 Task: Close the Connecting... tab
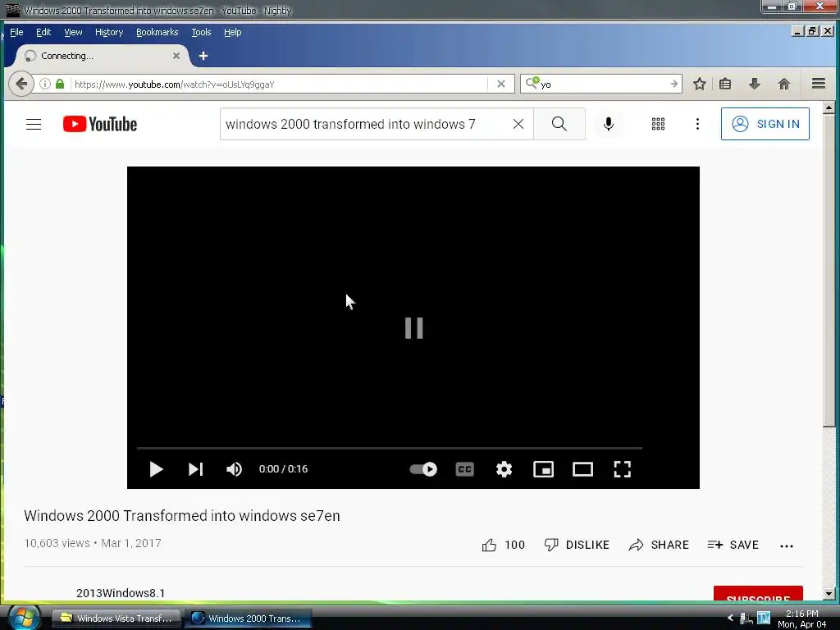[x=176, y=56]
